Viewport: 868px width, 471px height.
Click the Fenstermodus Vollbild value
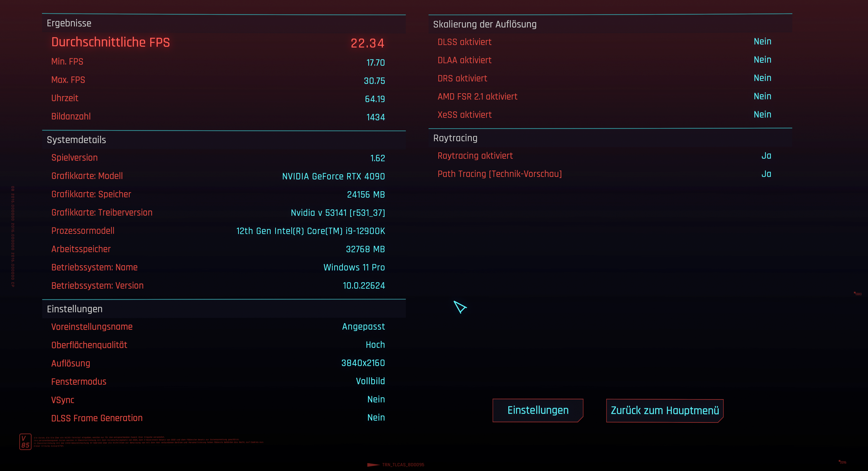(370, 381)
